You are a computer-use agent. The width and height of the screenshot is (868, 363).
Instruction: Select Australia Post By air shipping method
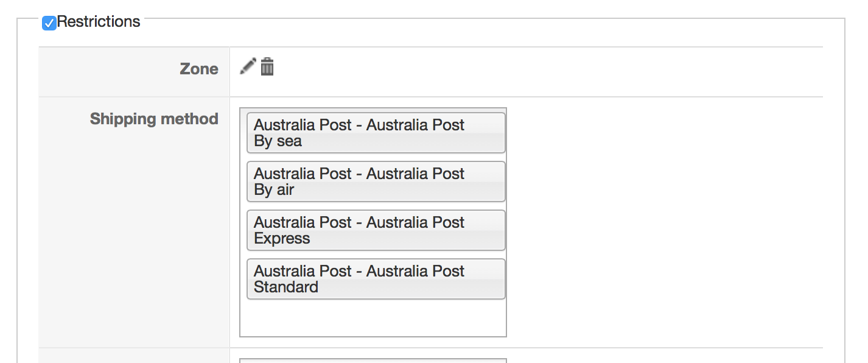point(376,181)
